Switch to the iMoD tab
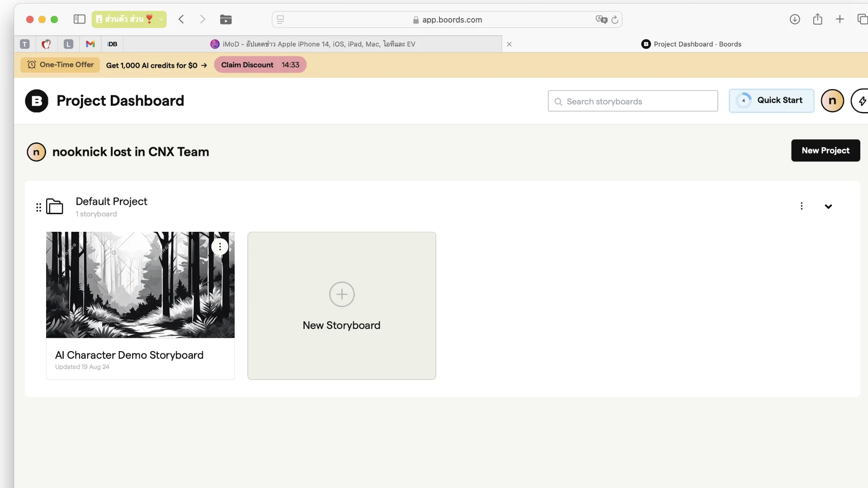 click(x=312, y=44)
